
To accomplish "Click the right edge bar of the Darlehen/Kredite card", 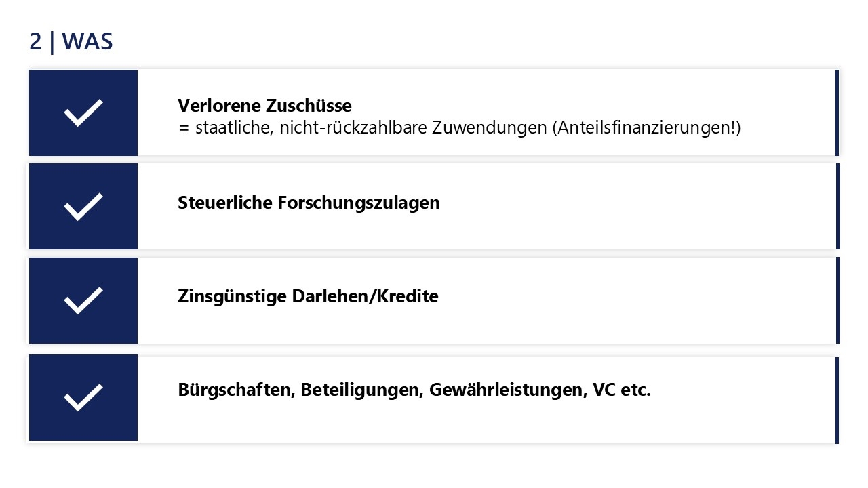I will [x=837, y=300].
